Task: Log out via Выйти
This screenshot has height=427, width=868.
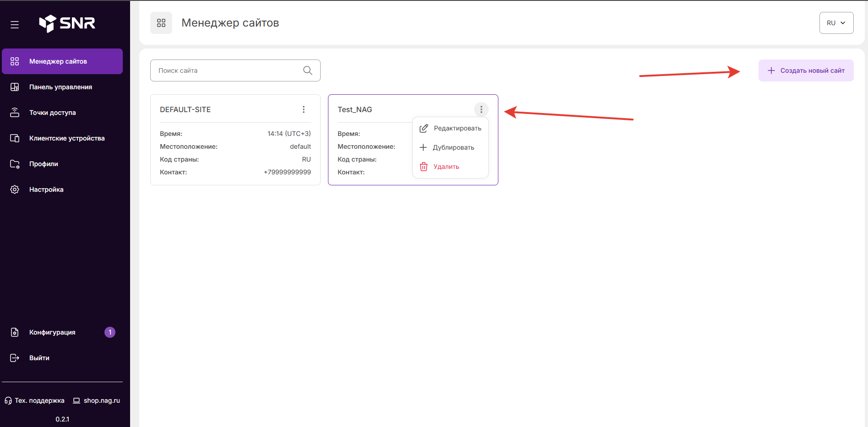Action: [x=62, y=358]
